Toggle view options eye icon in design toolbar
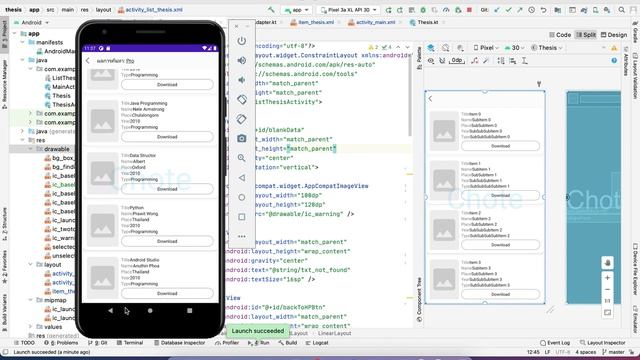The width and height of the screenshot is (640, 360). click(431, 61)
